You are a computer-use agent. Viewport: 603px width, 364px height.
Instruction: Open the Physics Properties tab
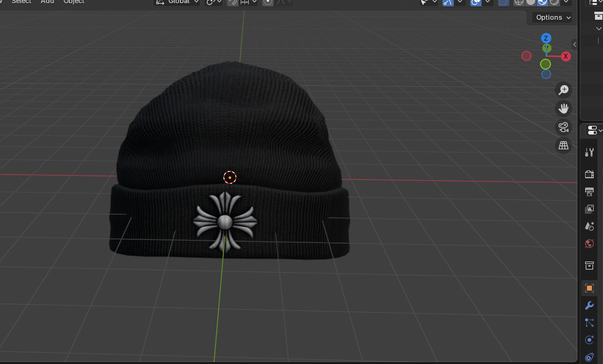(589, 339)
